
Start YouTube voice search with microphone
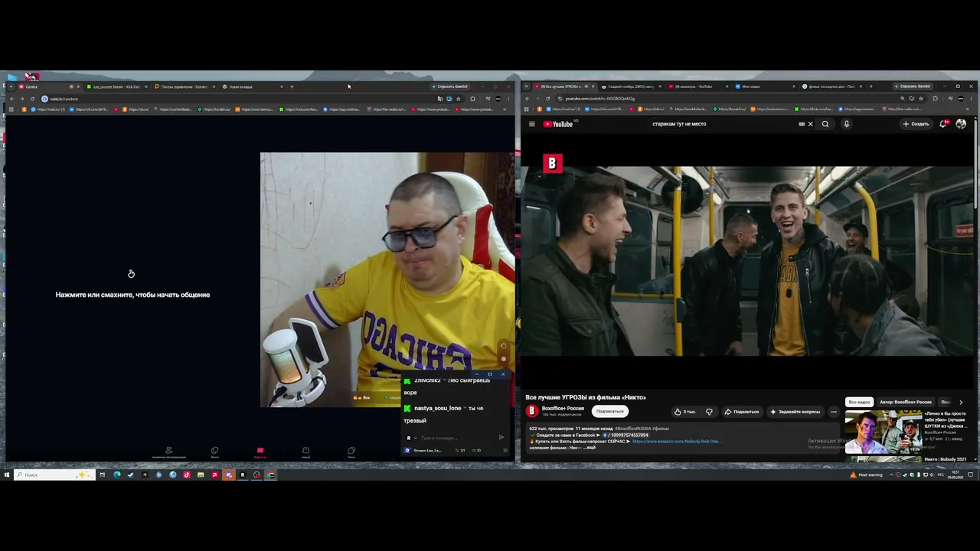pyautogui.click(x=846, y=124)
